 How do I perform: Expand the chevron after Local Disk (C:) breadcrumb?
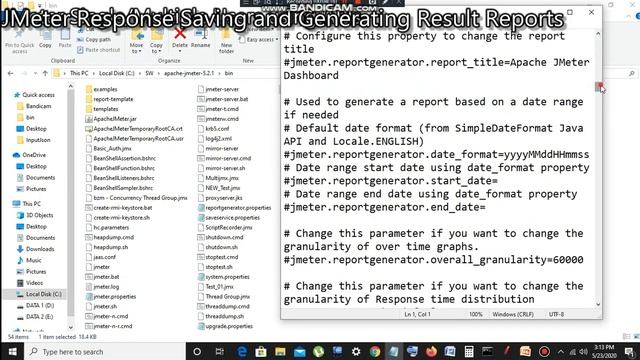(140, 73)
